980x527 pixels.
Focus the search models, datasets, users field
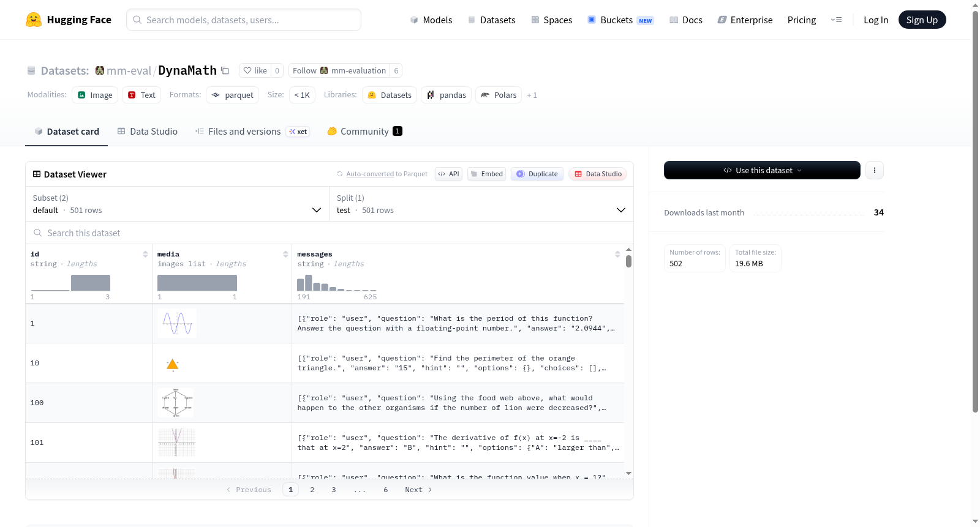[x=244, y=20]
